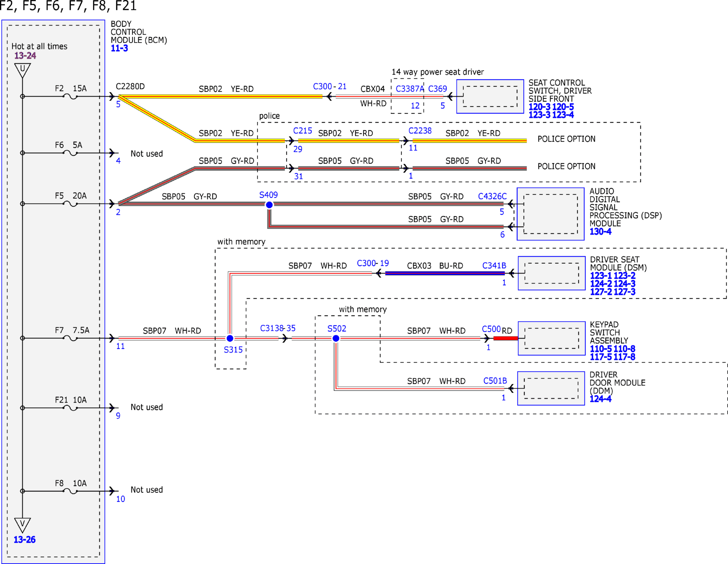Open the Driver Door Module reference 124-4
Image resolution: width=728 pixels, height=564 pixels.
point(601,399)
